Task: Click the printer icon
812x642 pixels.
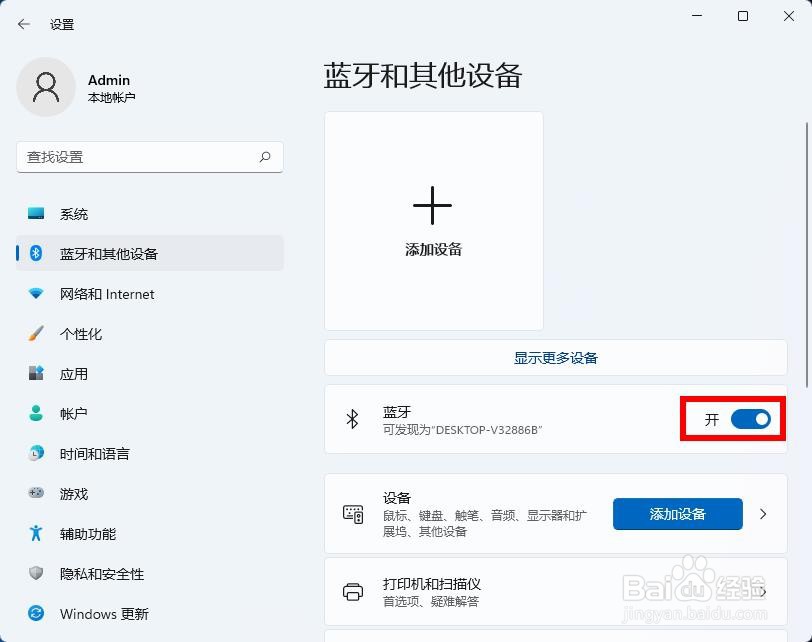Action: coord(353,591)
